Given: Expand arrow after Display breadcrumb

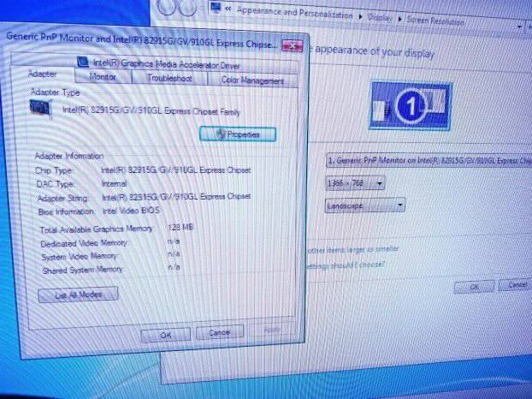Looking at the screenshot, I should click(399, 19).
